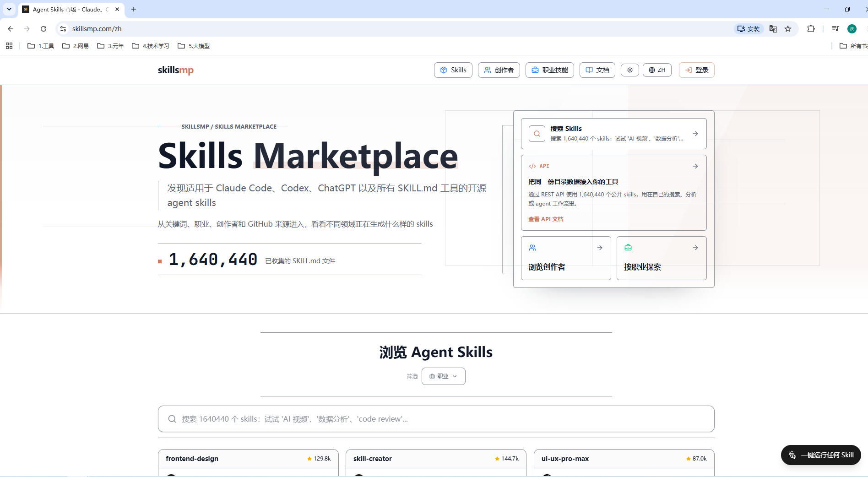
Task: Open the 4.技术学习 bookmark folder
Action: tap(151, 46)
